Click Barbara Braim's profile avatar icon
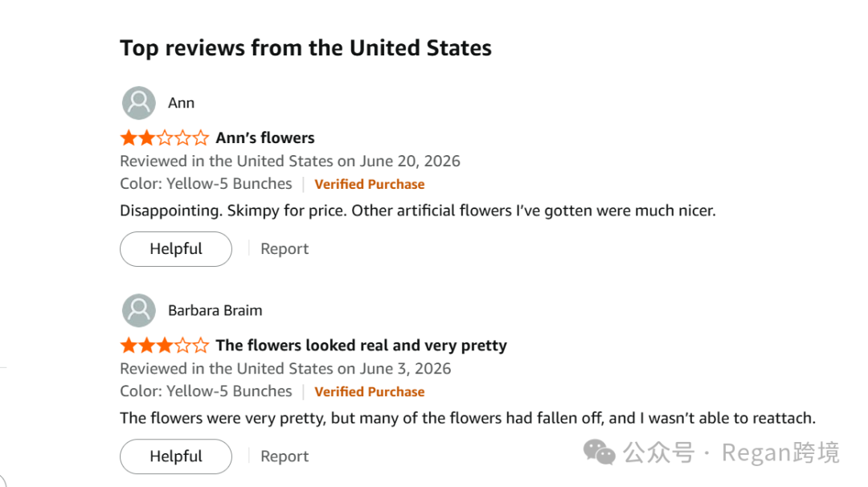Image resolution: width=868 pixels, height=487 pixels. point(138,310)
